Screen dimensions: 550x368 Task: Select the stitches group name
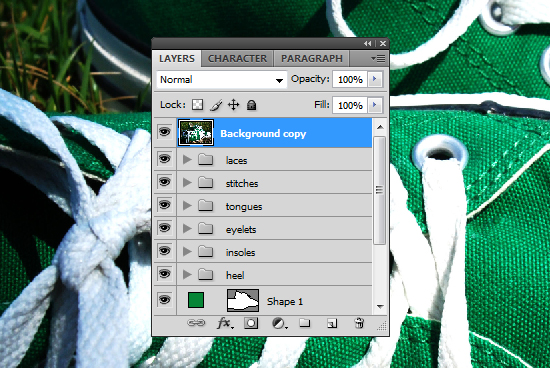click(x=242, y=183)
